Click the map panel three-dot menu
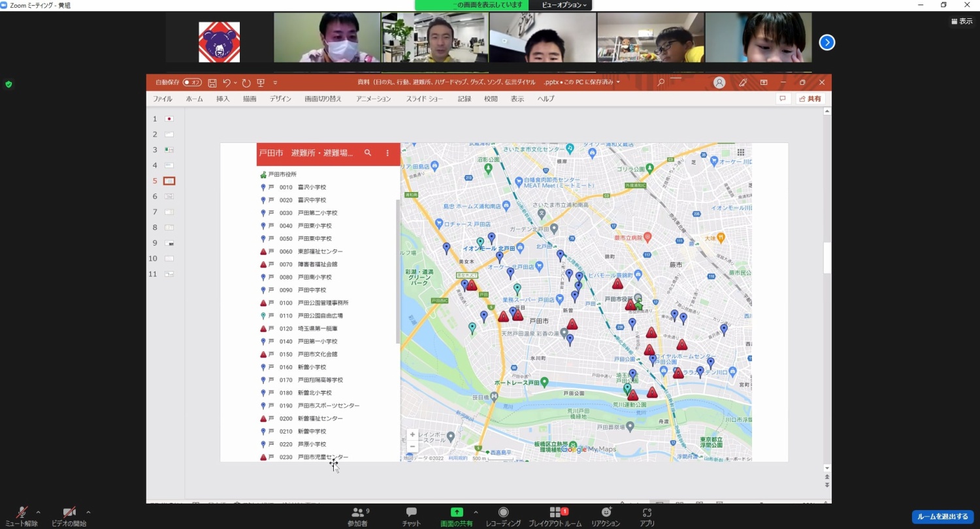This screenshot has height=529, width=980. tap(387, 153)
